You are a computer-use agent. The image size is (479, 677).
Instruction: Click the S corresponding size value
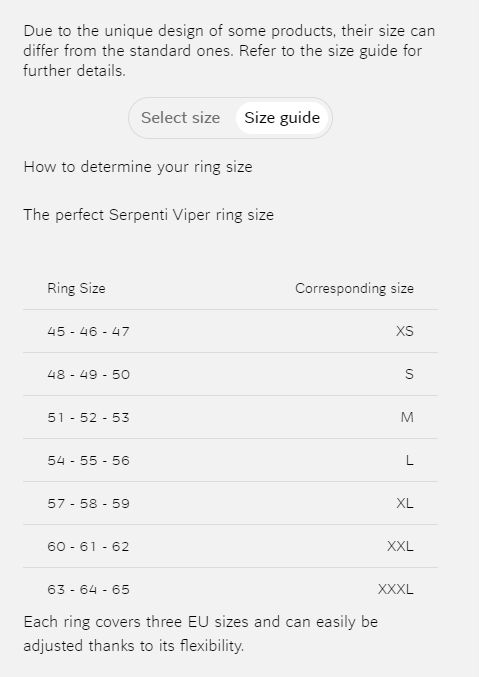[409, 374]
